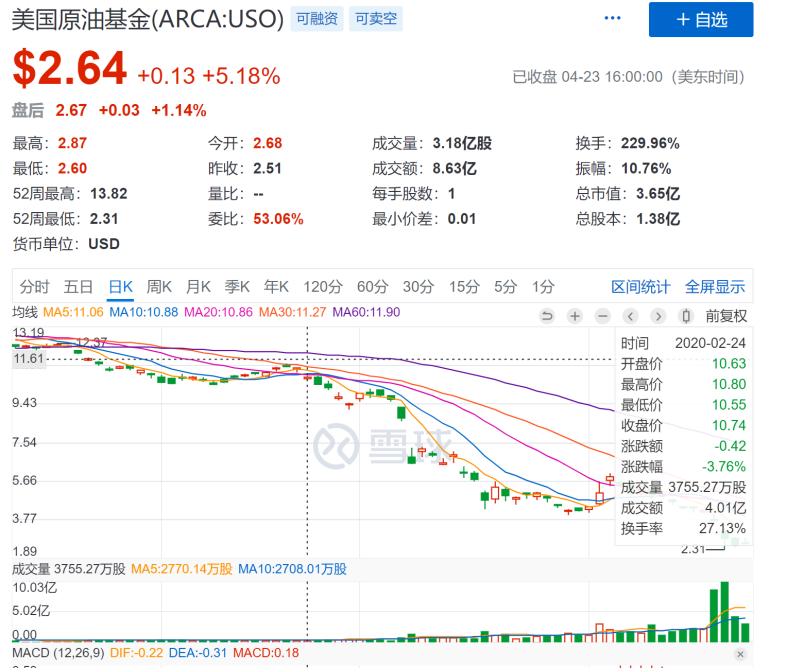
Task: Switch to the 120分 chart tab
Action: (323, 287)
